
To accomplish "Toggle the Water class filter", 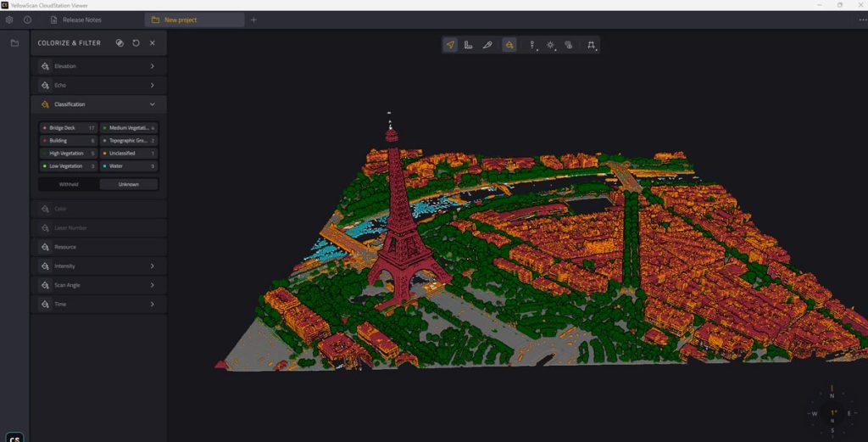I will click(129, 166).
